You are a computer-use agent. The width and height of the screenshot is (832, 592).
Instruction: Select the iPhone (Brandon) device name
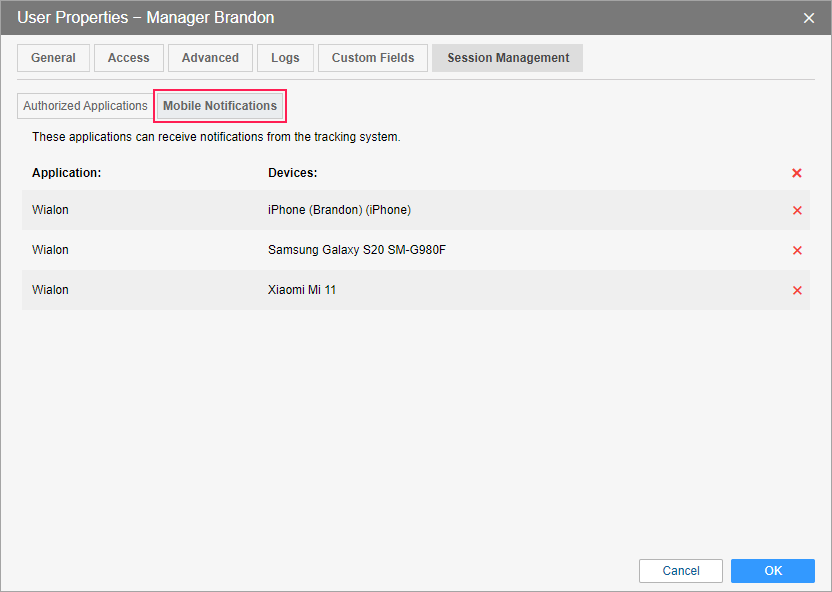[x=339, y=210]
